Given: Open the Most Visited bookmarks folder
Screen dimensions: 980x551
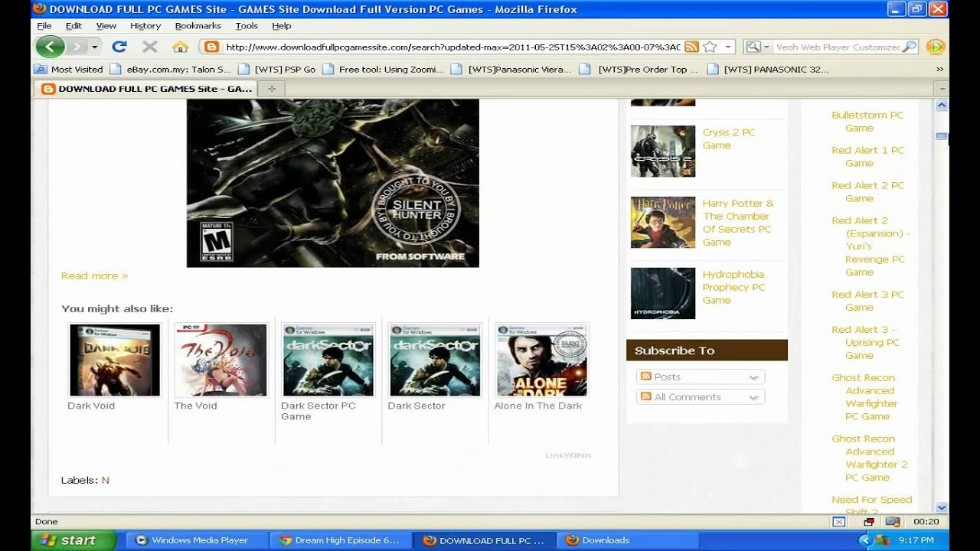Looking at the screenshot, I should tap(68, 69).
